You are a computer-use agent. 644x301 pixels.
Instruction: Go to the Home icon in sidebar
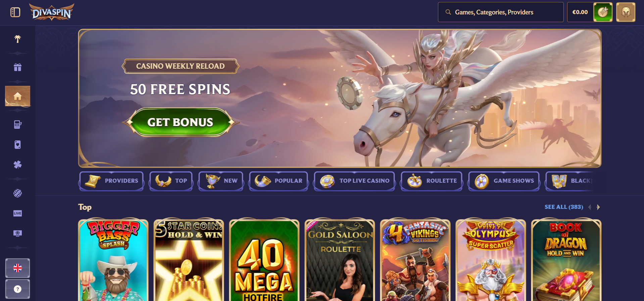tap(17, 96)
